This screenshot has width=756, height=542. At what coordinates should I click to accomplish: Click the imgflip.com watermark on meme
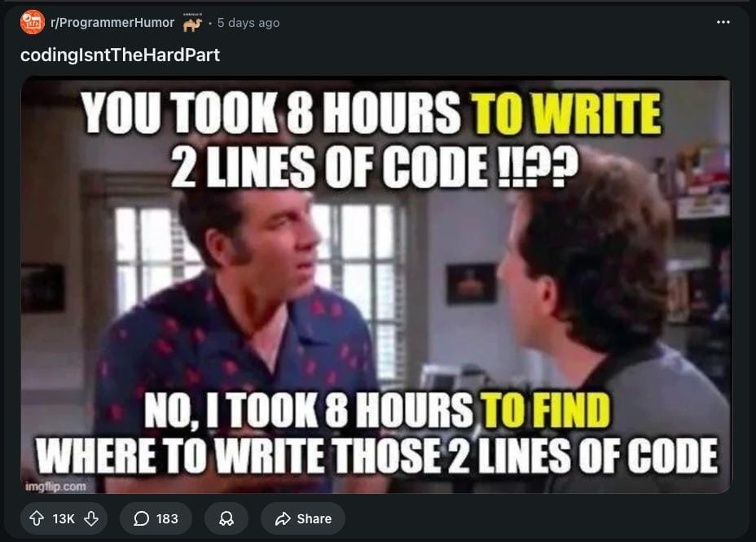pyautogui.click(x=55, y=486)
